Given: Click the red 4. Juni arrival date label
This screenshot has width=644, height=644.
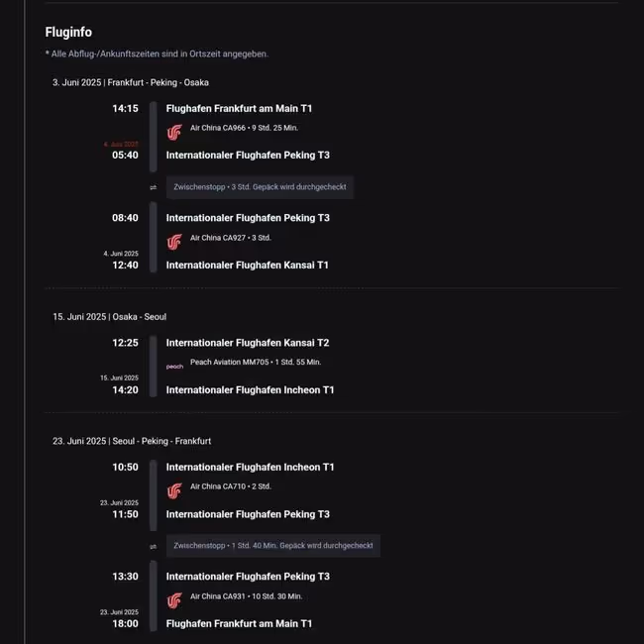Looking at the screenshot, I should click(x=121, y=145).
